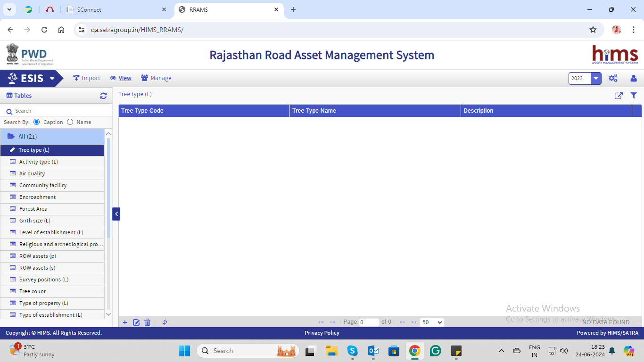The height and width of the screenshot is (362, 644).
Task: Click Windows Start button
Action: [x=184, y=351]
